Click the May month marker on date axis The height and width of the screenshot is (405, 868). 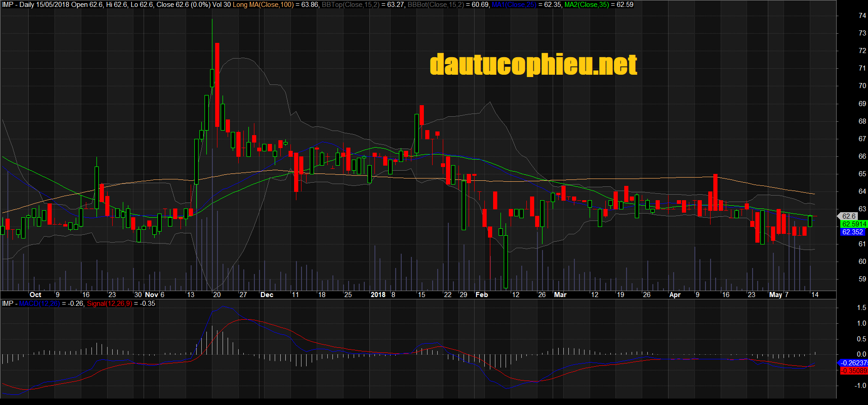(776, 295)
